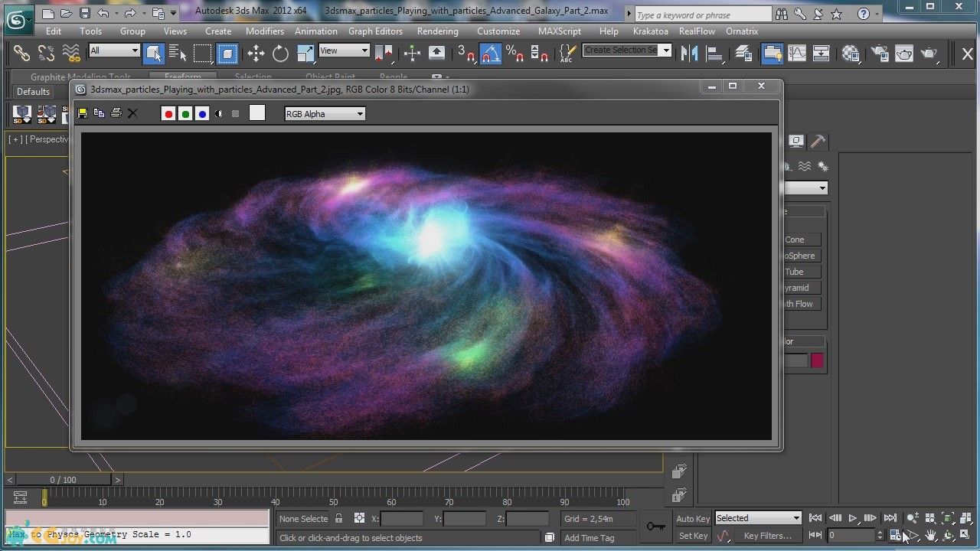
Task: Click the time slider showing 0 / 100
Action: tap(64, 480)
